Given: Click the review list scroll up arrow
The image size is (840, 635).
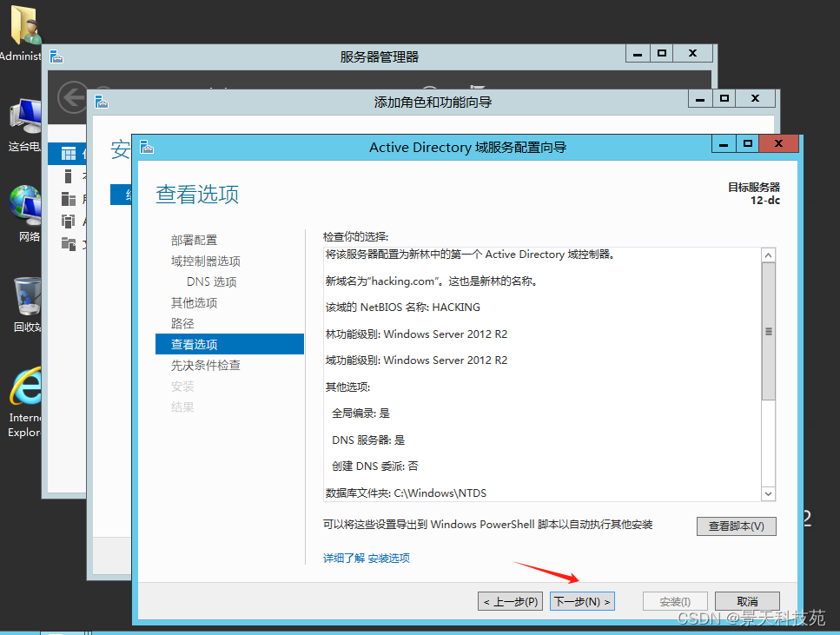Looking at the screenshot, I should [x=768, y=255].
